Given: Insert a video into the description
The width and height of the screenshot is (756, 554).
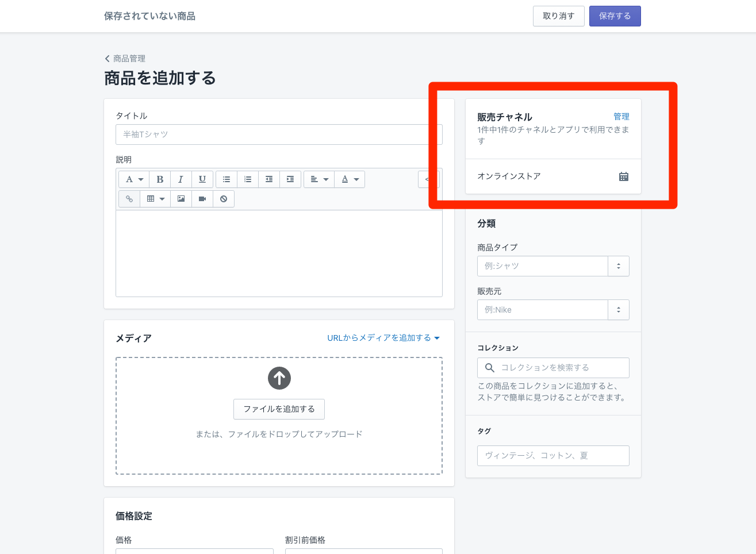Looking at the screenshot, I should coord(202,198).
